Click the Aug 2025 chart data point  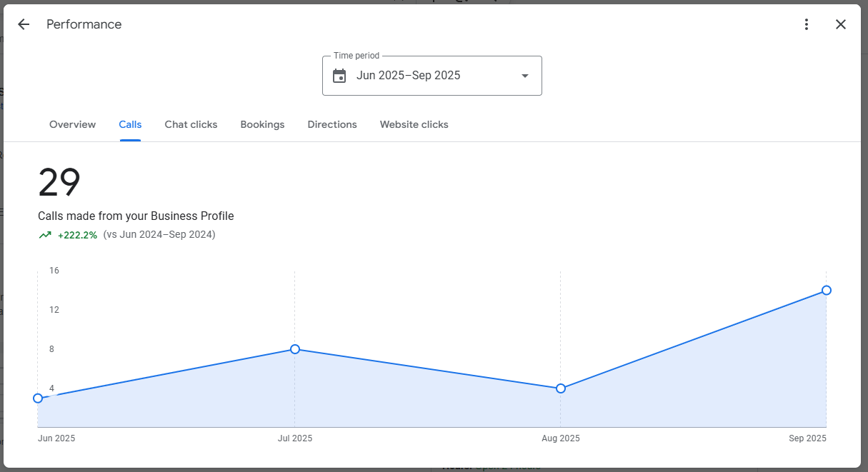561,388
